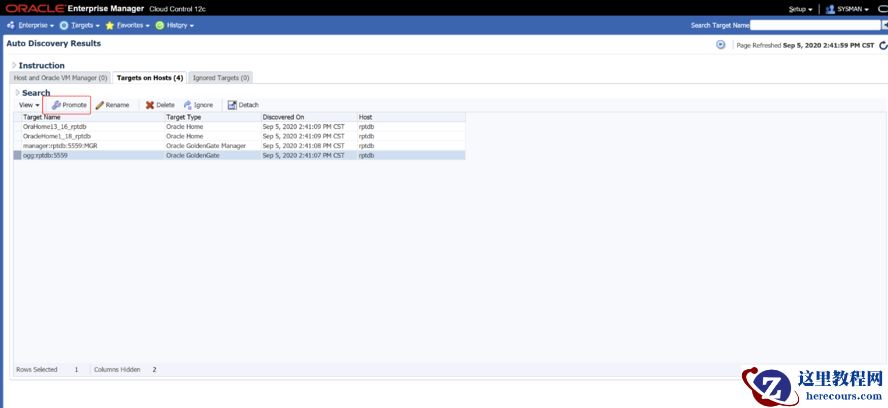Viewport: 888px width, 408px height.
Task: Click the Delete button
Action: point(160,105)
